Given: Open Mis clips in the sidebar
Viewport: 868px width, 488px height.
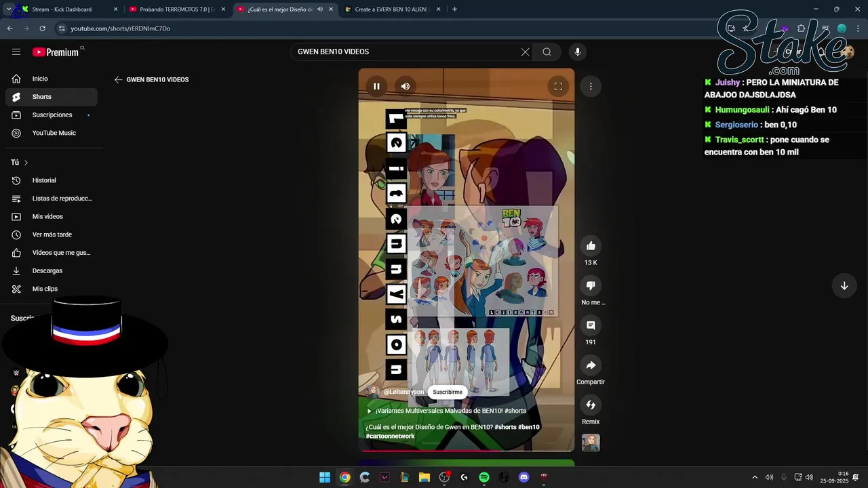Looking at the screenshot, I should [52, 289].
